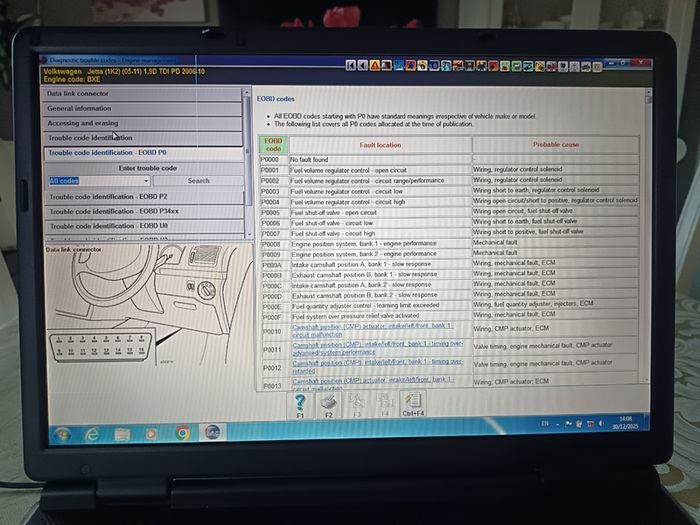The height and width of the screenshot is (525, 700).
Task: Click the taskbar clock showing 14:08
Action: (625, 422)
